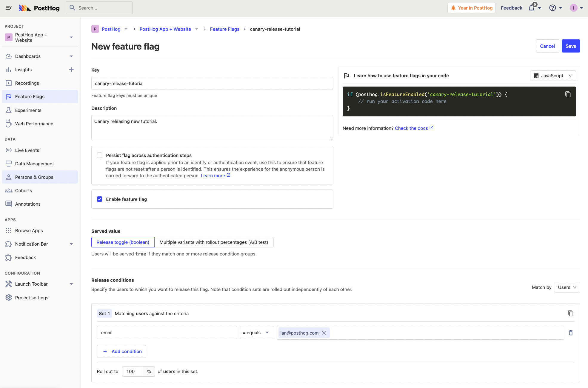Collapse the sidebar with hamburger icon
Image resolution: width=588 pixels, height=388 pixels.
[x=9, y=8]
